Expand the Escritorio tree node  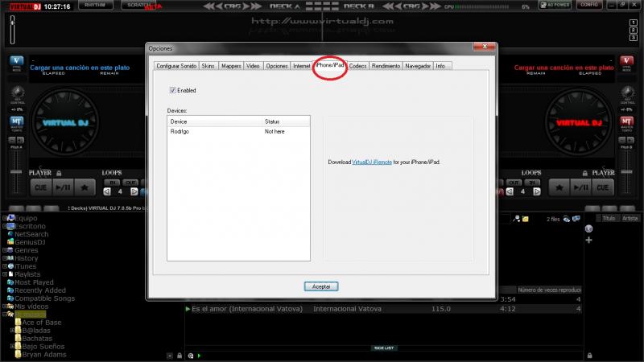click(x=5, y=226)
